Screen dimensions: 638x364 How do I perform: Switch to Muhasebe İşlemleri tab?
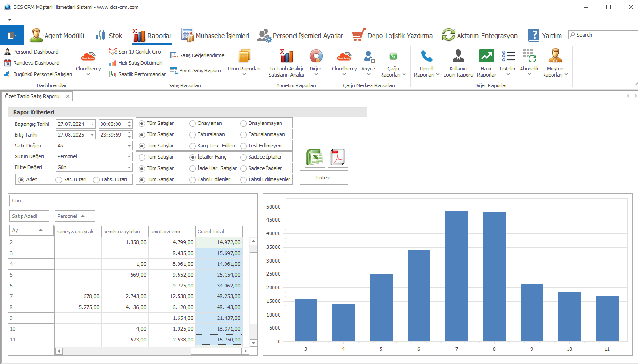pos(215,35)
